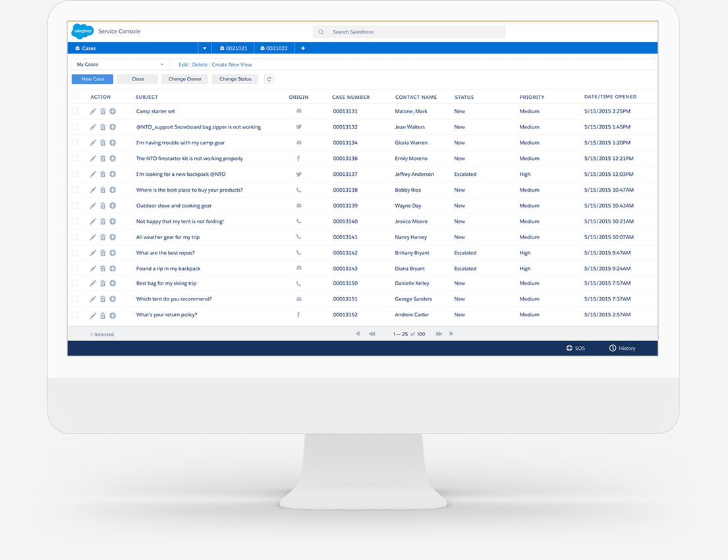Open the SOS lifebuoy icon in footer
This screenshot has height=560, width=728.
569,348
